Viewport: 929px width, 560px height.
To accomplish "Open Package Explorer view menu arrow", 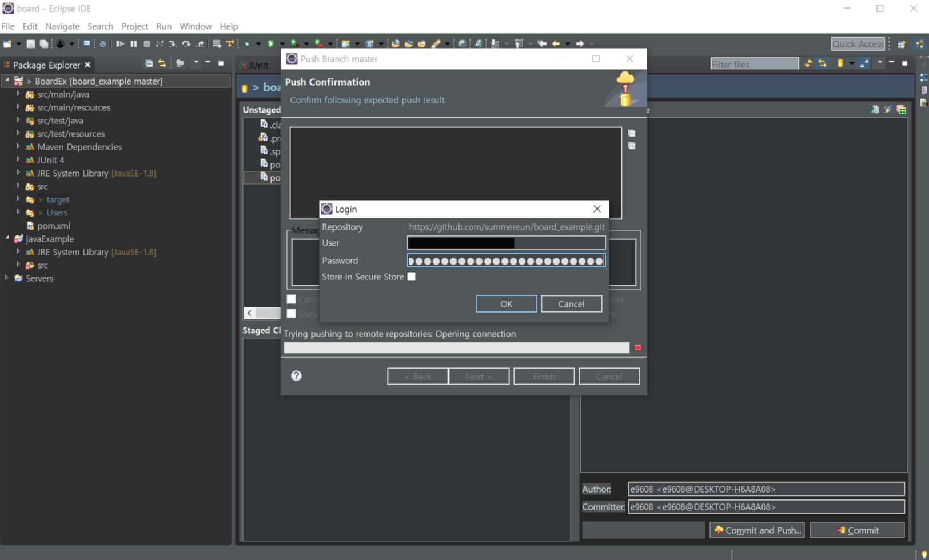I will point(196,62).
